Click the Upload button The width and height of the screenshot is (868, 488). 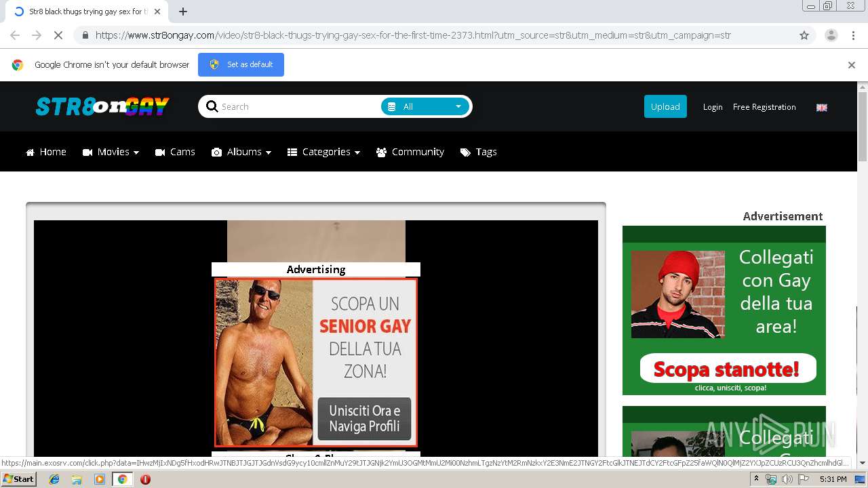pos(665,106)
